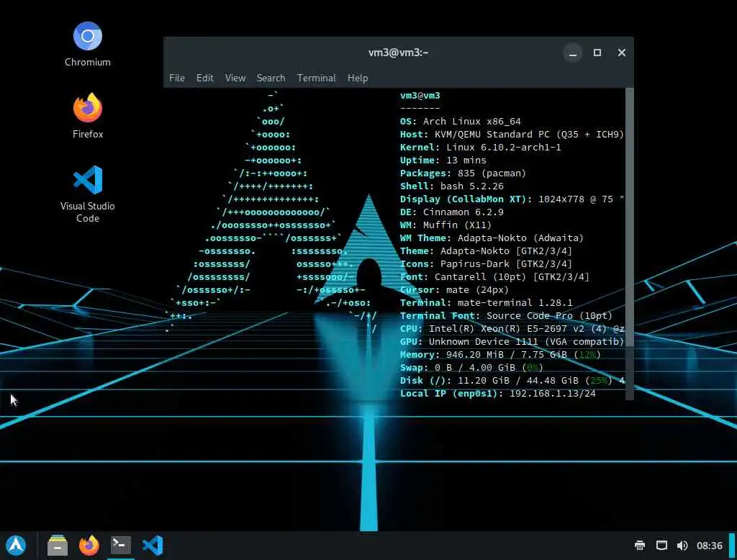Image resolution: width=737 pixels, height=560 pixels.
Task: Open the terminal Edit menu
Action: pos(204,78)
